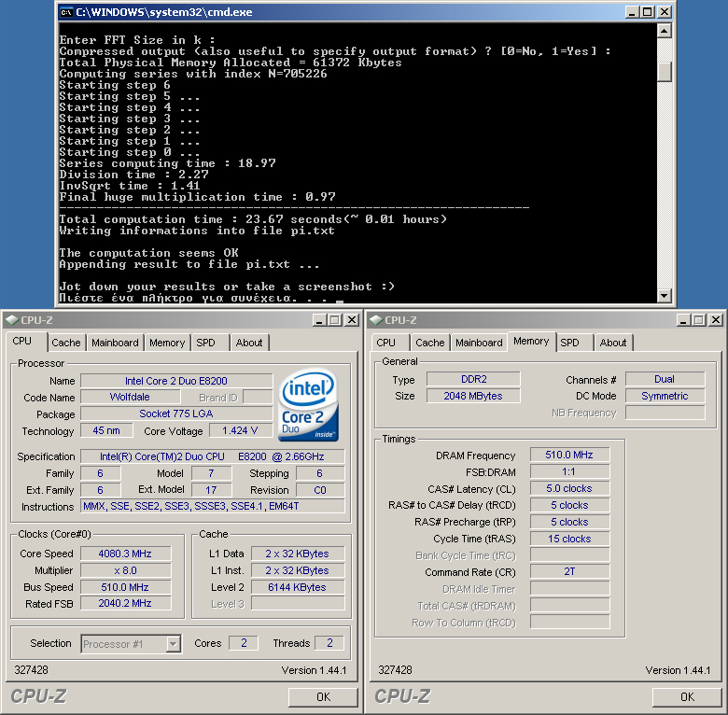
Task: Click the CAS# Latency value '5.0 clocks'
Action: pos(569,488)
